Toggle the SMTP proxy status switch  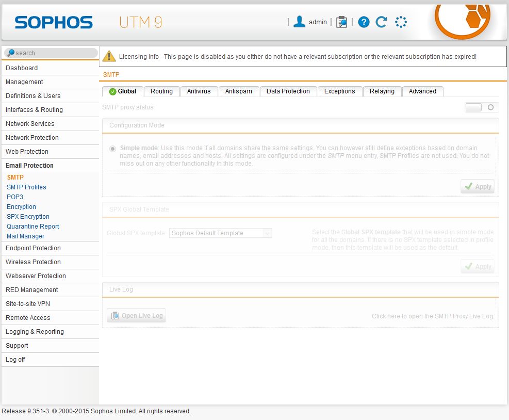click(x=482, y=107)
